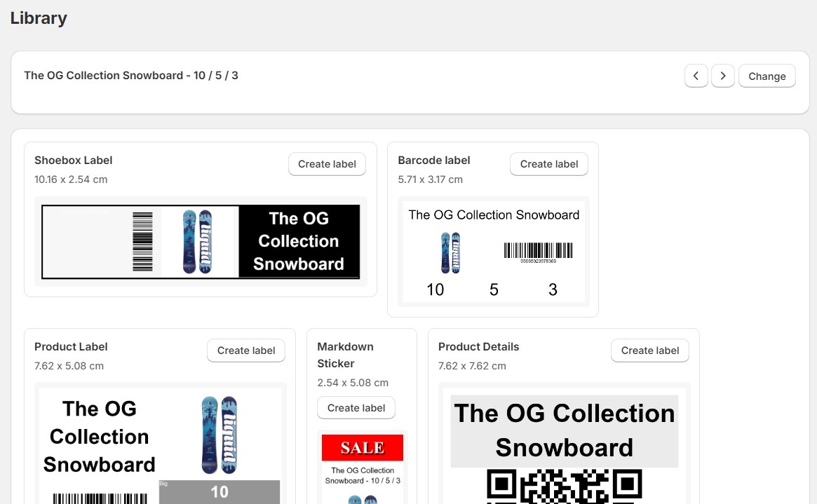Select the '5.71 x 3.17 cm' size text
Screen dimensions: 817x504
(x=431, y=179)
